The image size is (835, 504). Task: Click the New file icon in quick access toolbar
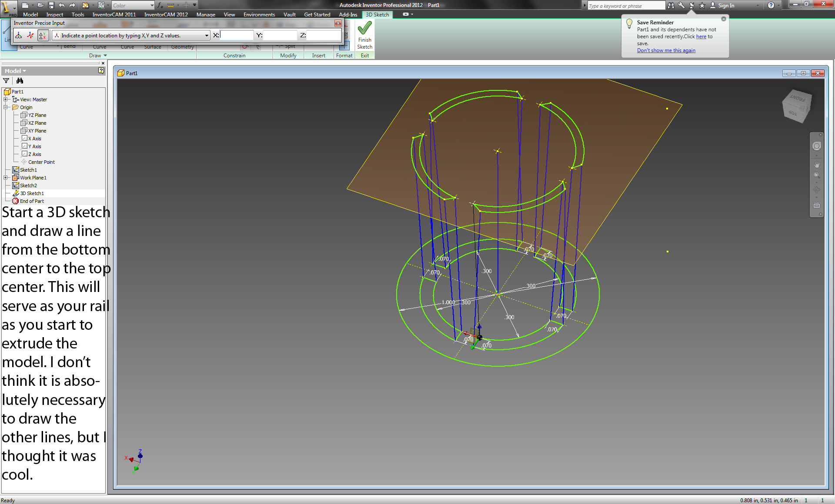26,5
